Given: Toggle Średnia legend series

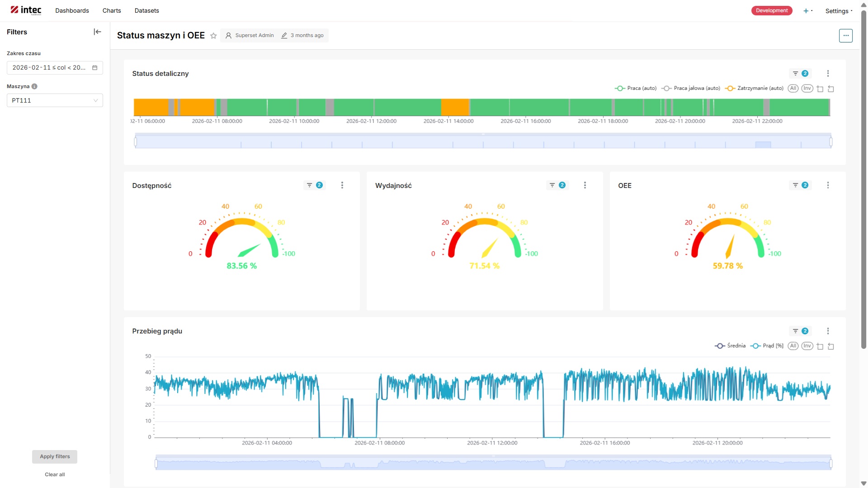Looking at the screenshot, I should [x=730, y=346].
